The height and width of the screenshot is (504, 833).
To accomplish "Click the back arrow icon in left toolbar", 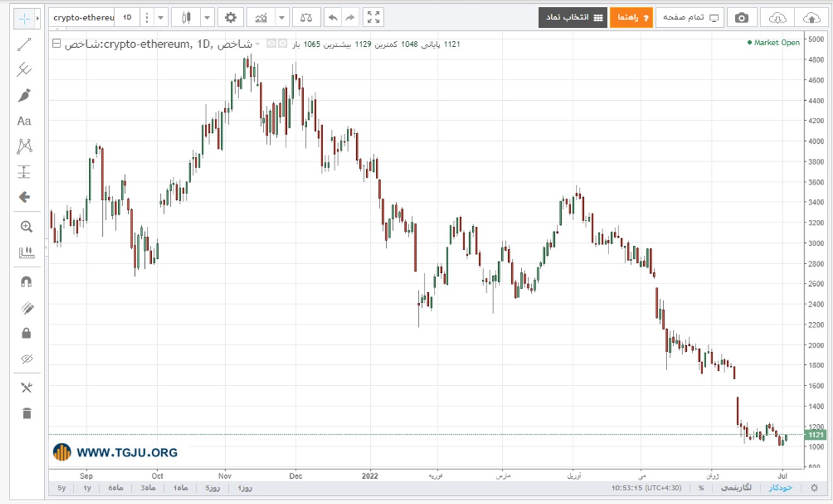I will (x=25, y=197).
